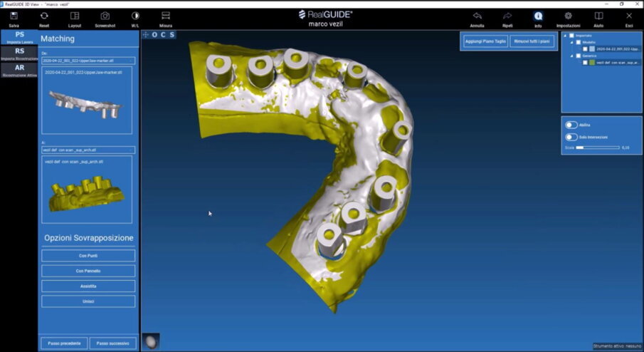Click the grey UpperJaw-marker model preview
Screen dimensions: 644x352
pyautogui.click(x=87, y=100)
